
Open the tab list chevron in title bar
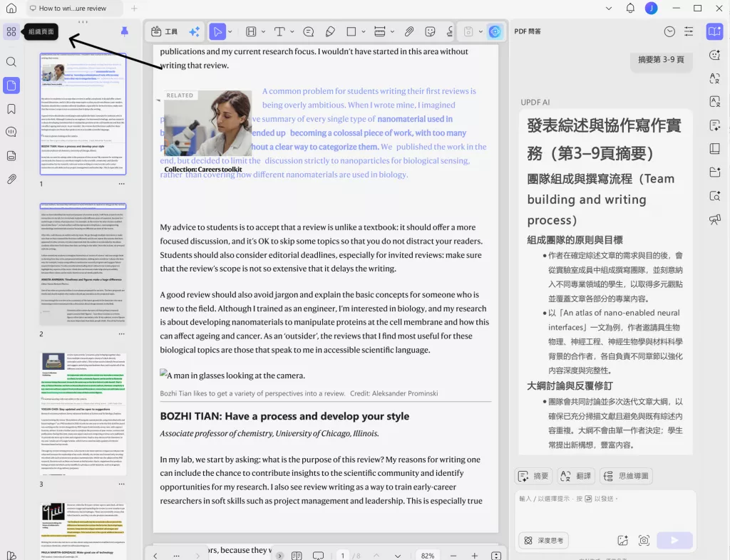609,9
